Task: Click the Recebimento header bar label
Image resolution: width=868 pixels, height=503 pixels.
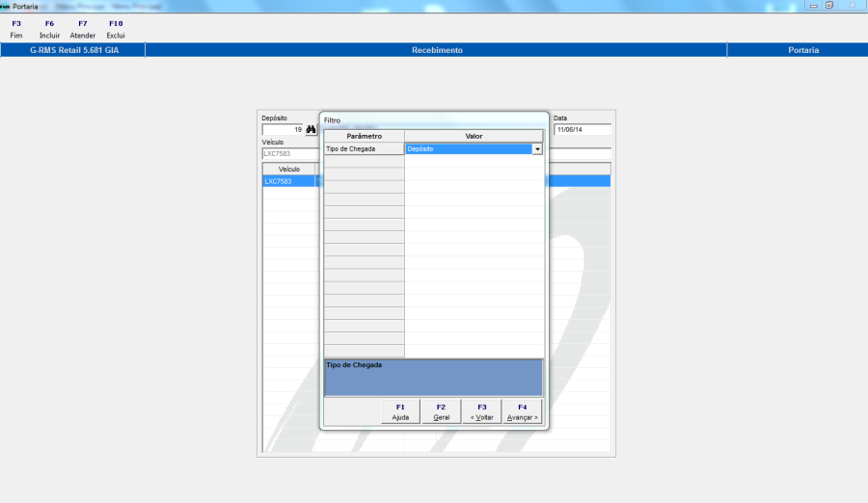Action: [x=437, y=50]
